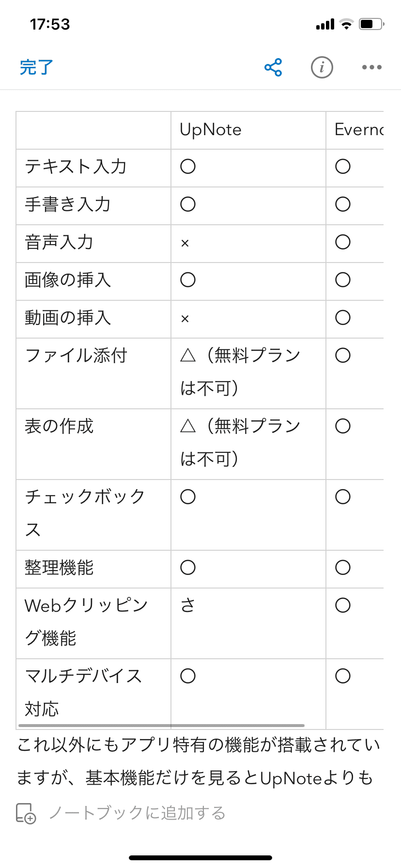Tap the UpNote column header cell

[x=248, y=130]
